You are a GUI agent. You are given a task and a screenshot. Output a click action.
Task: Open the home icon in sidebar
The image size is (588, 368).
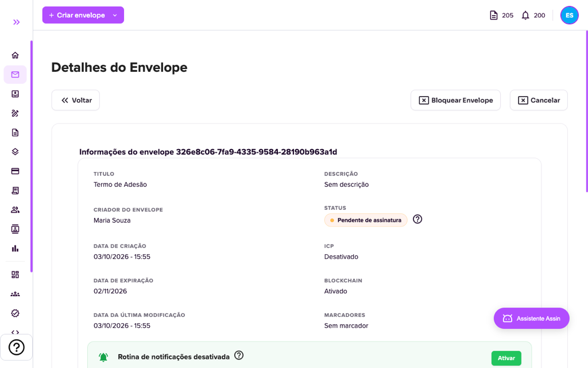[x=15, y=55]
